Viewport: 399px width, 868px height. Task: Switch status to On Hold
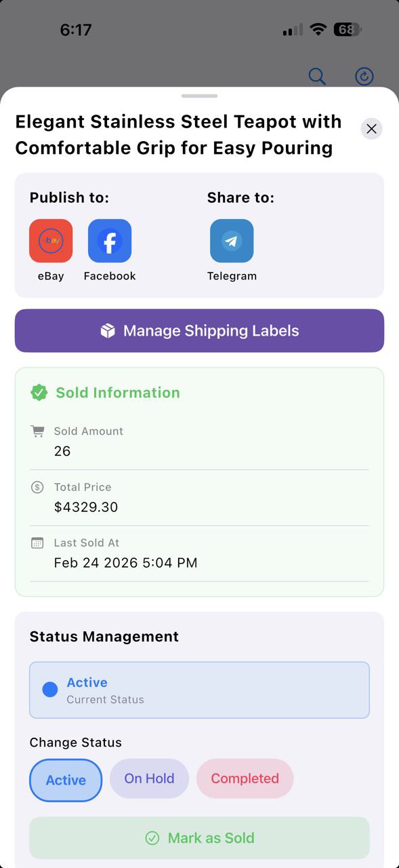coord(149,778)
